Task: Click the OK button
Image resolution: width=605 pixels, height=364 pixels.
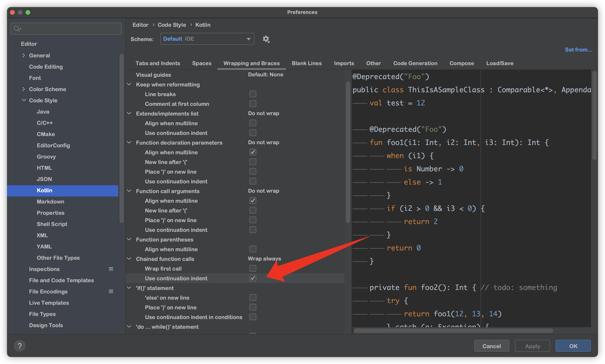Action: pos(573,346)
